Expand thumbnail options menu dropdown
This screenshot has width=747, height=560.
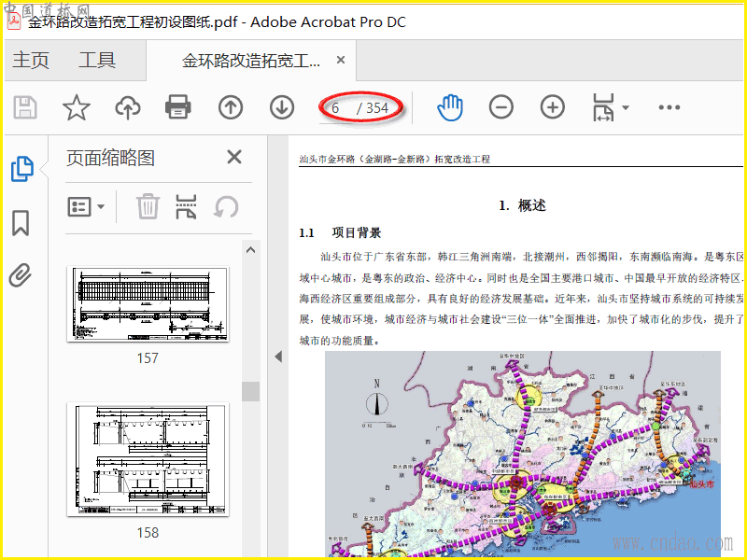point(86,206)
